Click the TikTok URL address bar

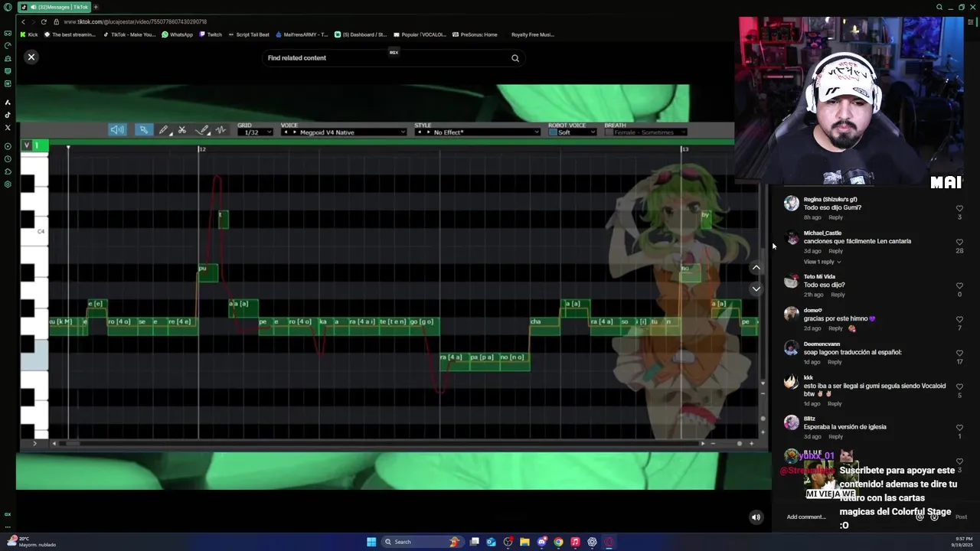pos(135,21)
